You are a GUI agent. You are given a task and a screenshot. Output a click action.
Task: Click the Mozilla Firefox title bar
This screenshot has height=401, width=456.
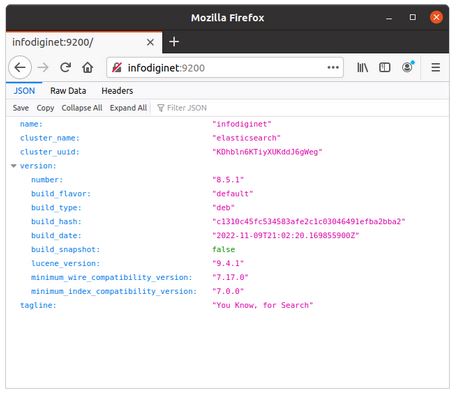227,18
